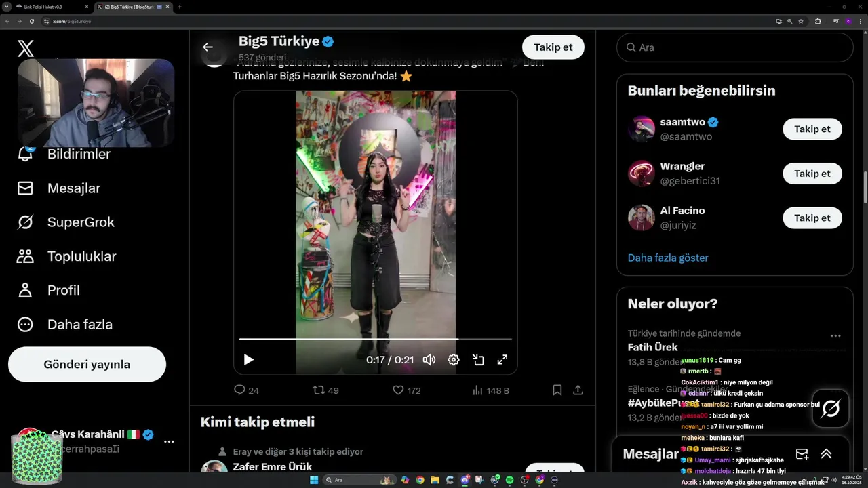Screen dimensions: 868x488
Task: Open saamtwo profile avatar
Action: coord(641,129)
